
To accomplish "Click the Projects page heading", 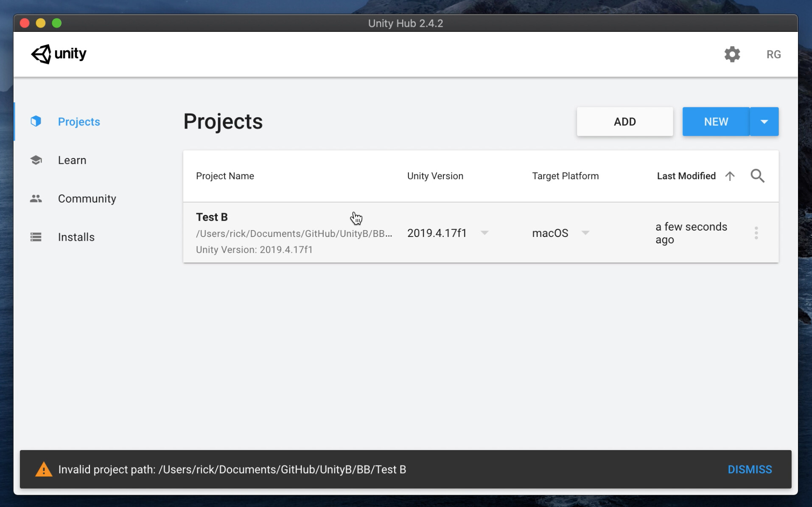I will click(223, 121).
